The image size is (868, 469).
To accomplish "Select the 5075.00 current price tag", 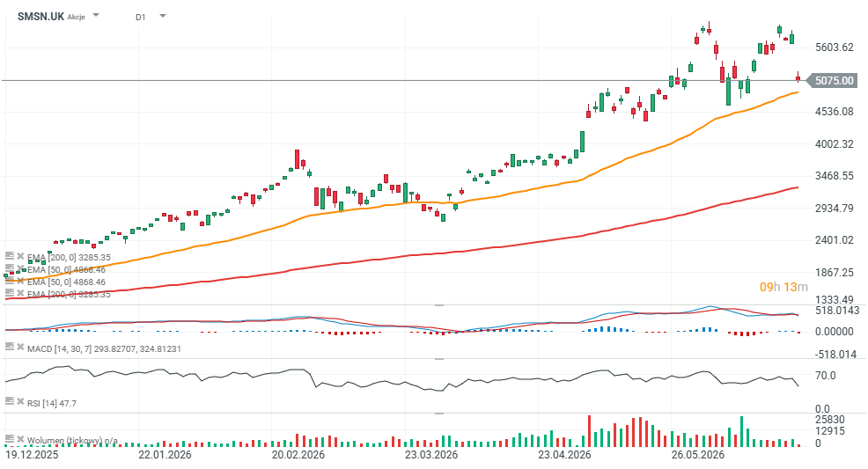I will coord(834,81).
